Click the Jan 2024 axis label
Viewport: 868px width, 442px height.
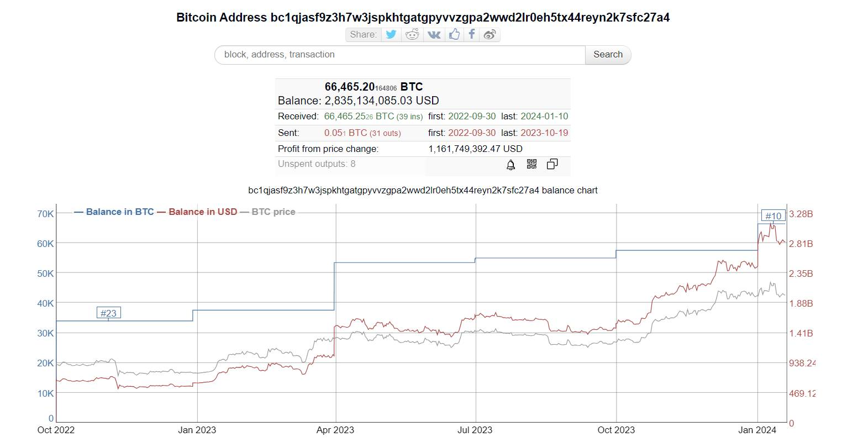tap(757, 430)
